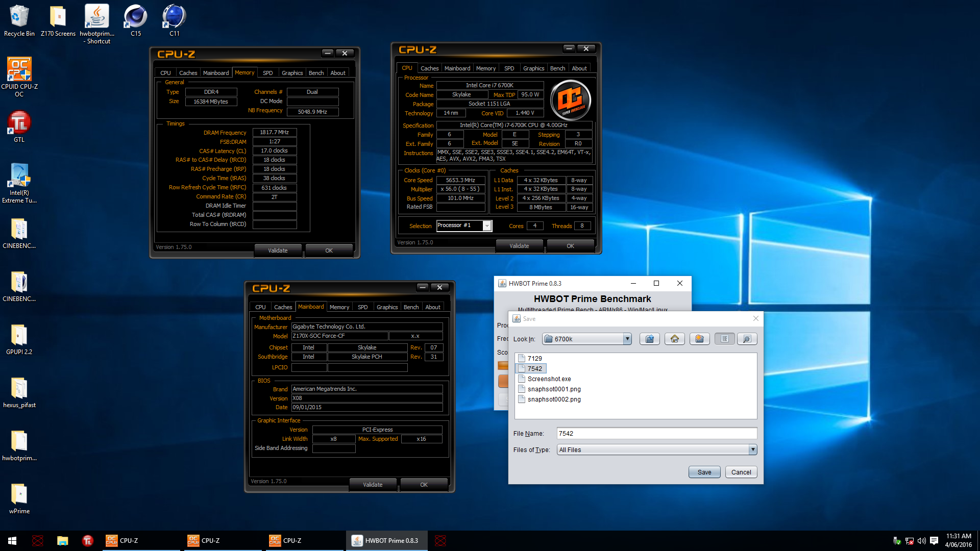The width and height of the screenshot is (980, 551).
Task: Open Graphics tab in processor CPU-Z window
Action: tap(533, 68)
